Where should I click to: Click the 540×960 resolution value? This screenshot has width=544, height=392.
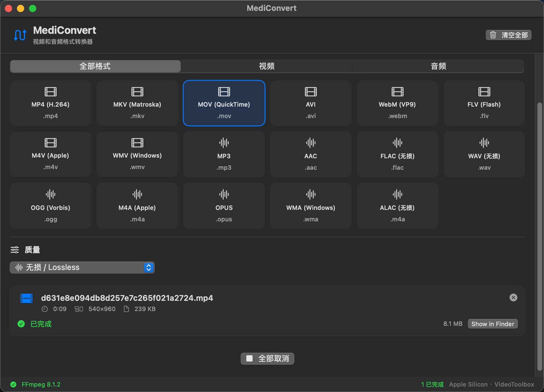click(x=102, y=309)
